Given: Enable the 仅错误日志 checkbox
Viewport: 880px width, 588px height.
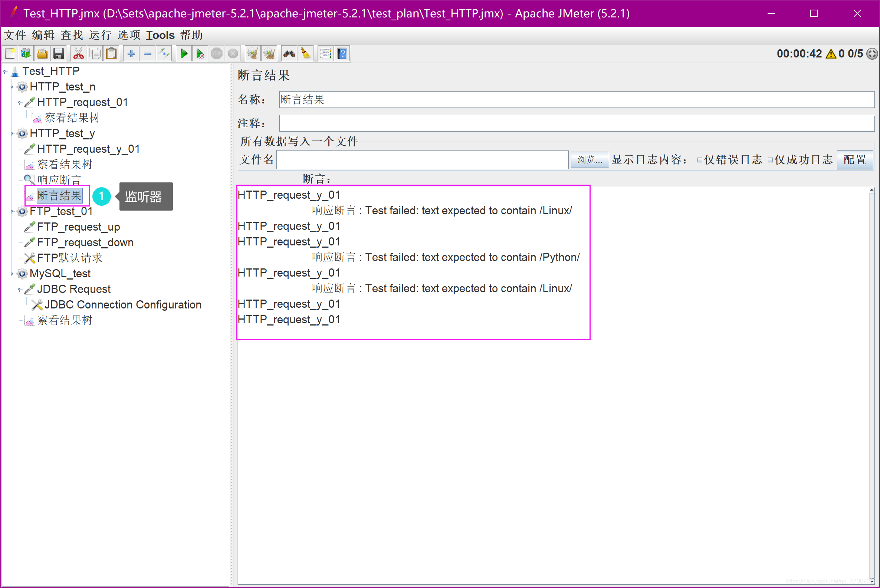Looking at the screenshot, I should pyautogui.click(x=699, y=160).
